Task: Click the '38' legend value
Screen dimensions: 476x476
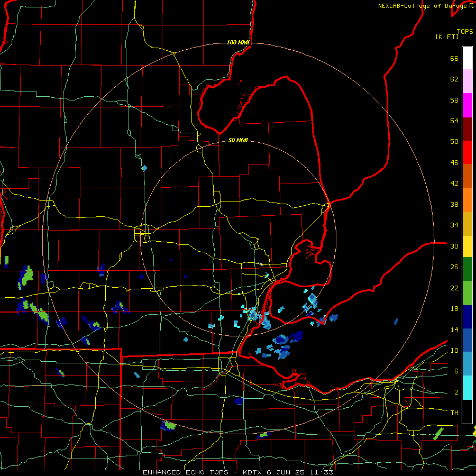Action: coord(454,204)
